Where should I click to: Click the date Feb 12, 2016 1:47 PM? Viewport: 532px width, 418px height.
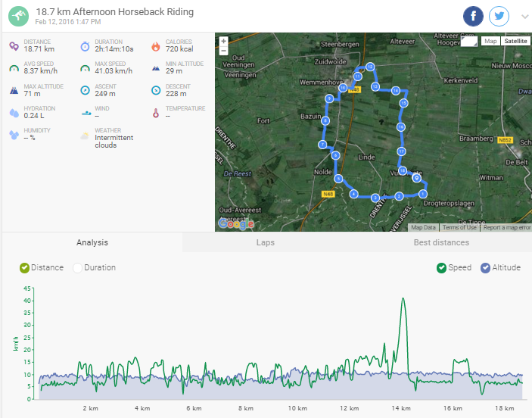click(68, 22)
